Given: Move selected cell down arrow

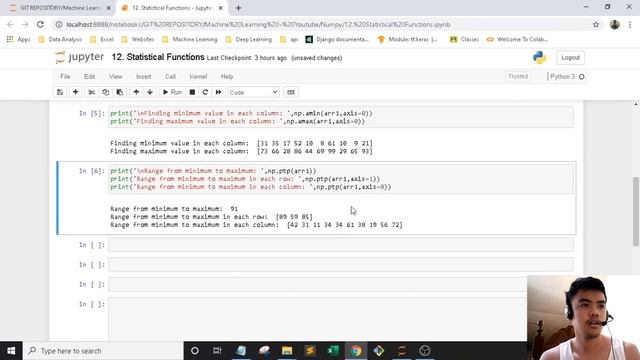Looking at the screenshot, I should pyautogui.click(x=150, y=92).
